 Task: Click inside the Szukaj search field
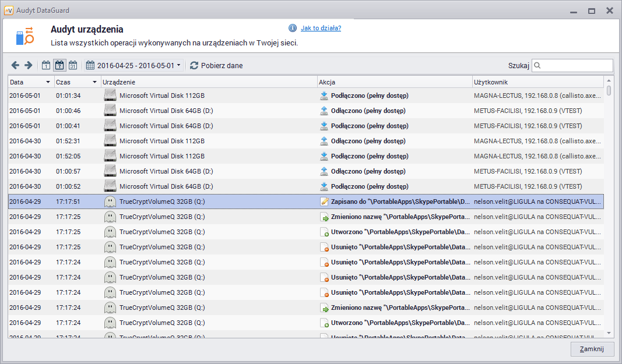point(574,65)
